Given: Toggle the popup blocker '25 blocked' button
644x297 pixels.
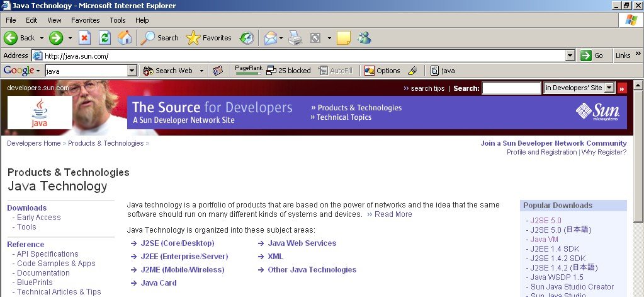Looking at the screenshot, I should tap(289, 71).
